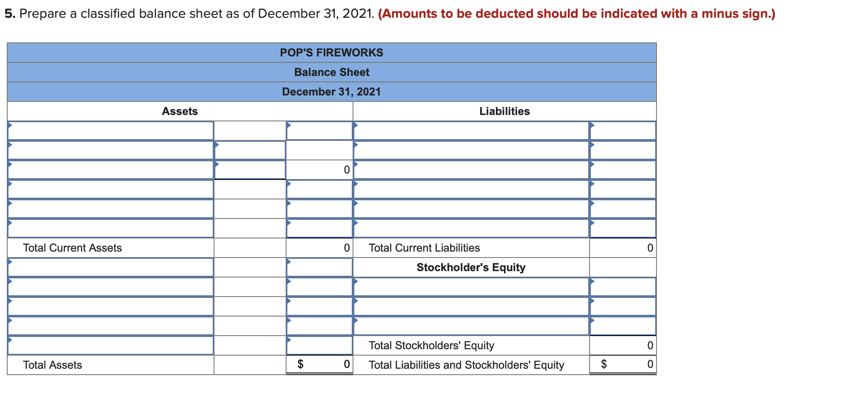868x398 pixels.
Task: Open liability dropdown directly above Total Current Liabilities
Action: [x=471, y=228]
